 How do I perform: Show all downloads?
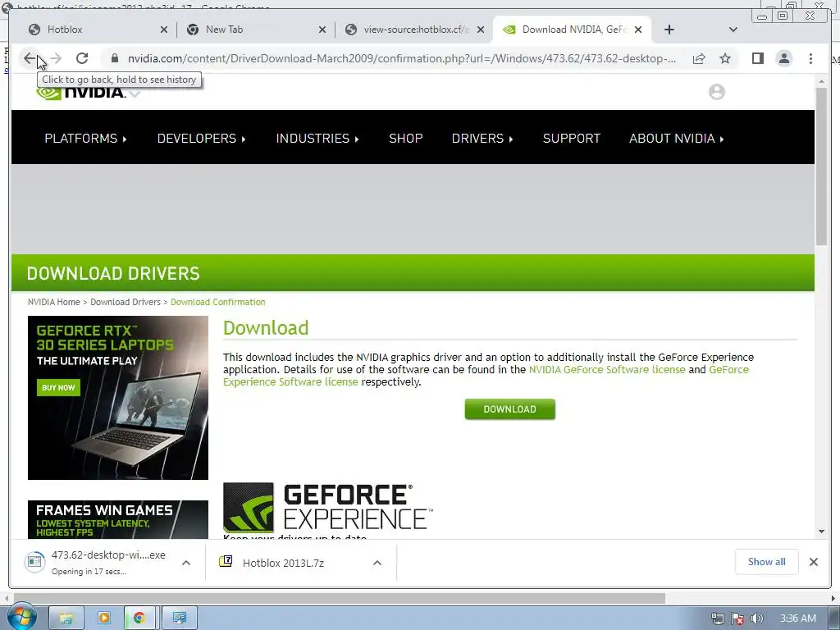click(x=767, y=561)
